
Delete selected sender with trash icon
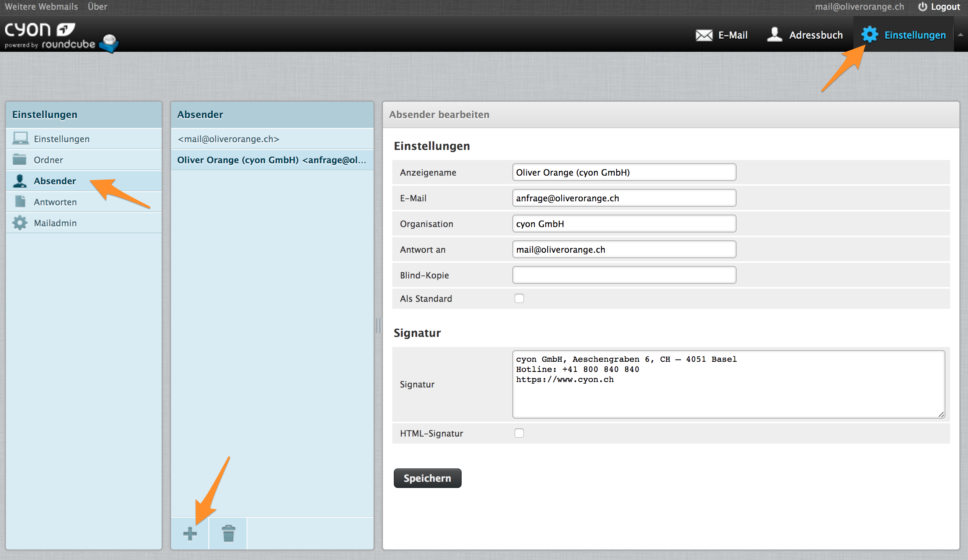click(x=229, y=534)
